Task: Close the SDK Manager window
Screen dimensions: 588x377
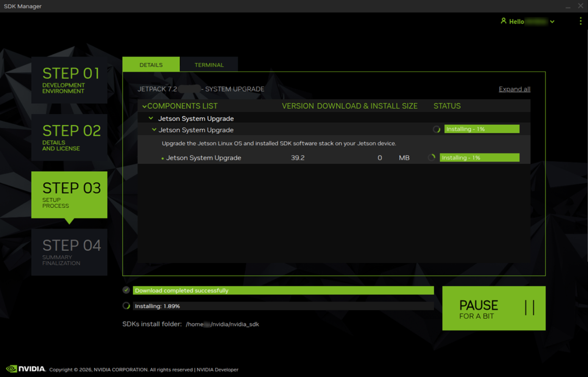Action: (580, 6)
